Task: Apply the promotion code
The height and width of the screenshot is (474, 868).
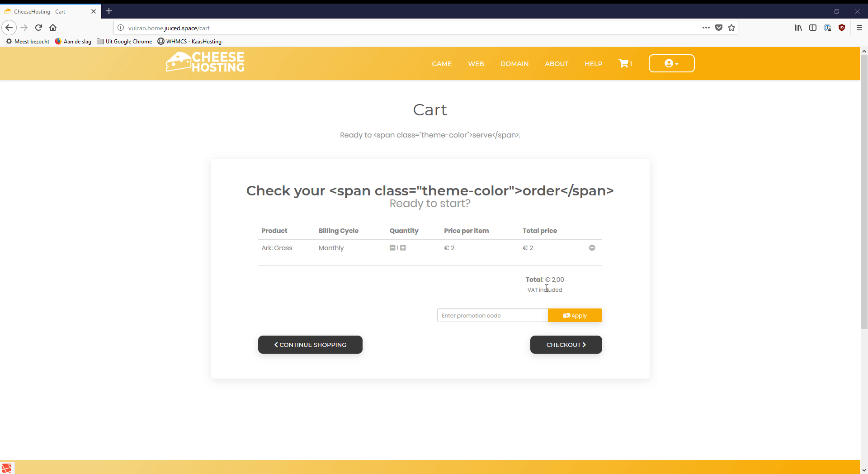Action: 575,315
